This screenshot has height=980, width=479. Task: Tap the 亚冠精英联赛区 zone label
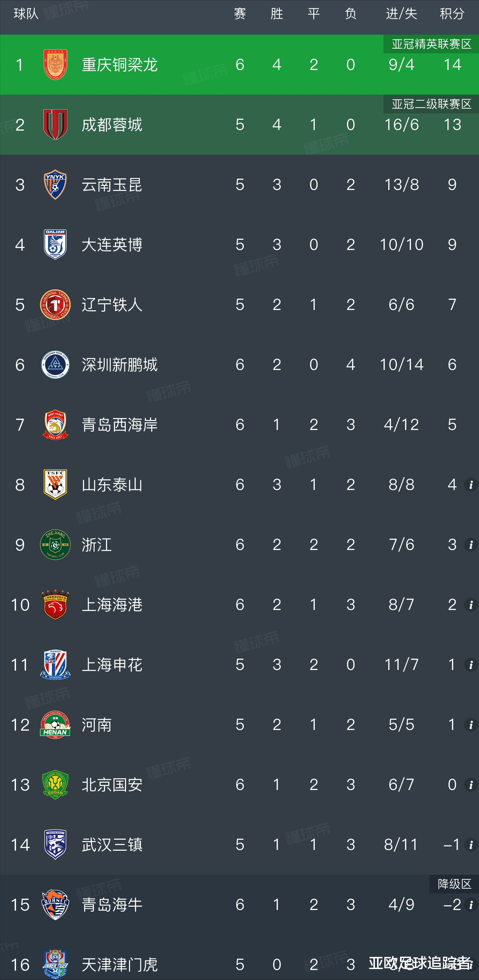pyautogui.click(x=431, y=44)
